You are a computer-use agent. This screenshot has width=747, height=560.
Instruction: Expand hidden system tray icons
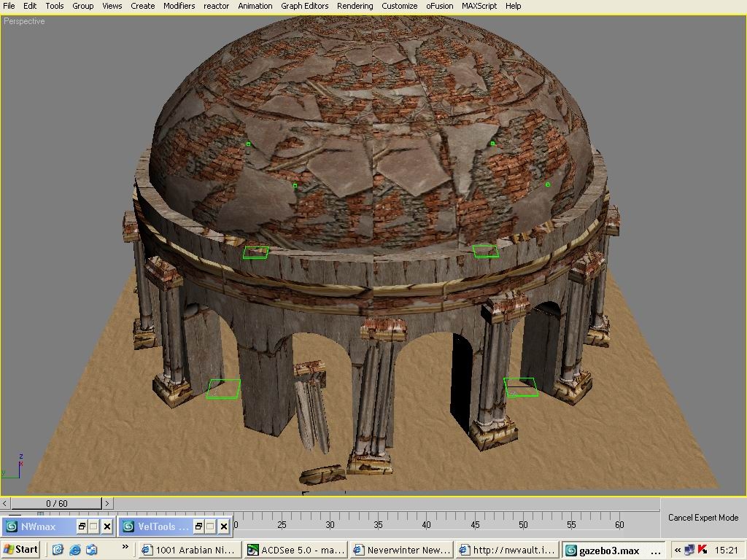677,551
